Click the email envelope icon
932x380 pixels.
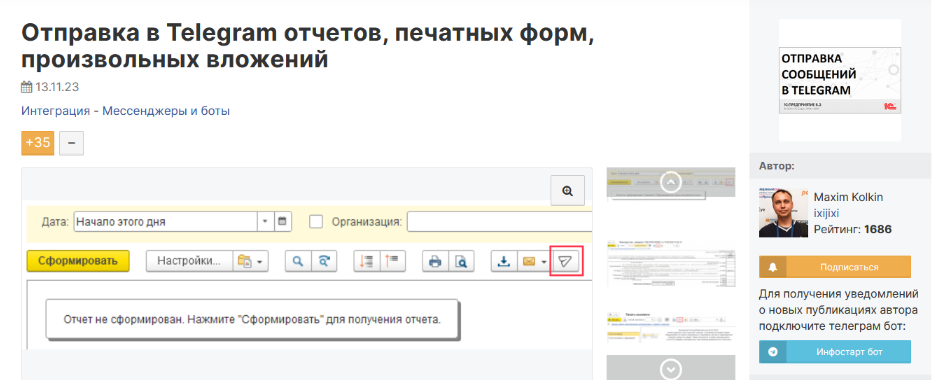(528, 261)
